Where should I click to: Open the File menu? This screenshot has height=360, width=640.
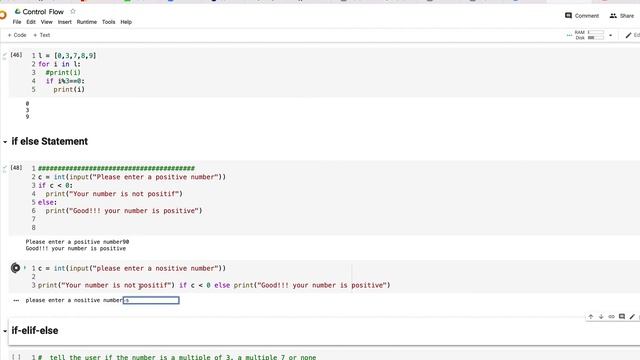[17, 22]
